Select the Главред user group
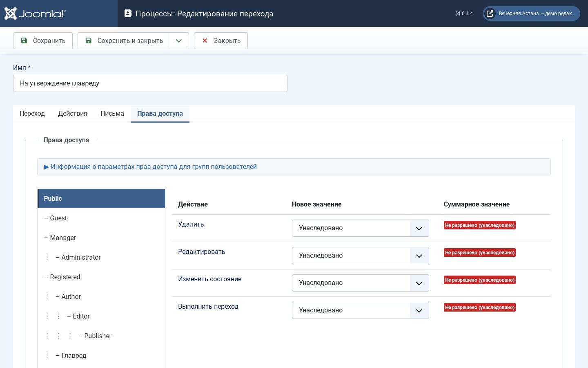Screen dimensions: 588x368 pos(101,355)
